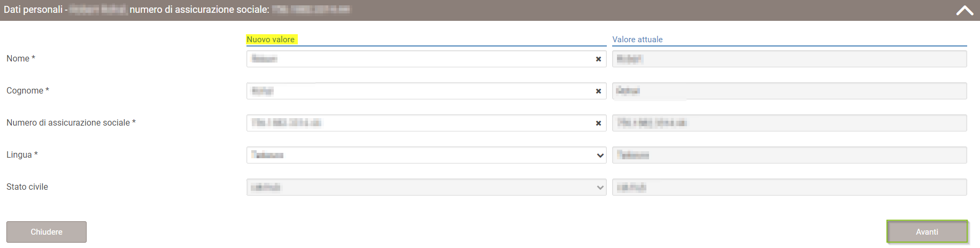Select the Nuovo valore column header
Image resolution: width=980 pixels, height=248 pixels.
click(x=271, y=40)
